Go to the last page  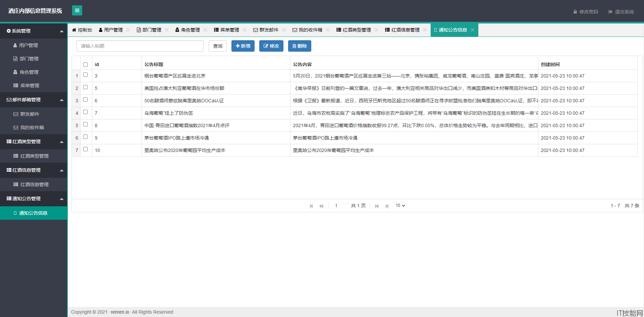point(387,206)
